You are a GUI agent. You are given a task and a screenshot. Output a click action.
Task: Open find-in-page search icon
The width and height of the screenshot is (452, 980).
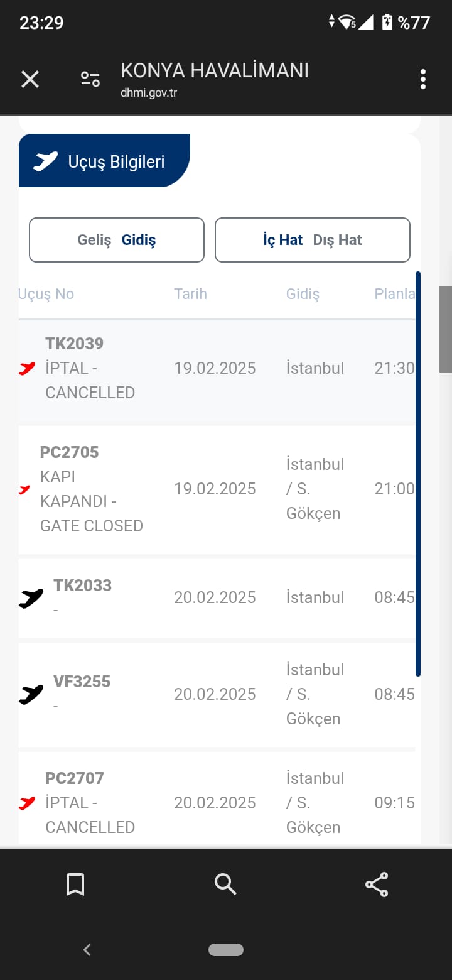(x=225, y=885)
